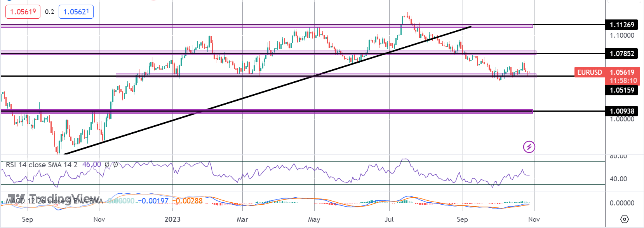This screenshot has height=228, width=644.
Task: Click the red current price 1.05619 axis label
Action: (x=621, y=72)
